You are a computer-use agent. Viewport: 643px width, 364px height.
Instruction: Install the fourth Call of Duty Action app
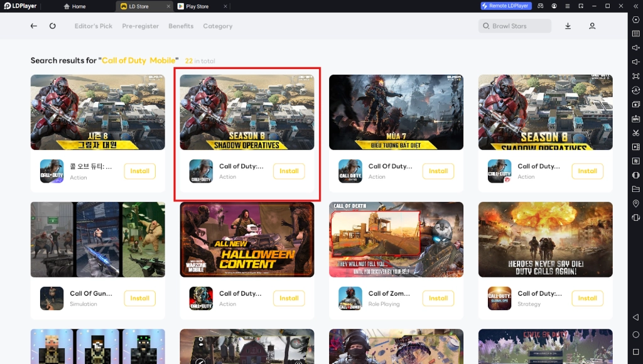[x=588, y=171]
